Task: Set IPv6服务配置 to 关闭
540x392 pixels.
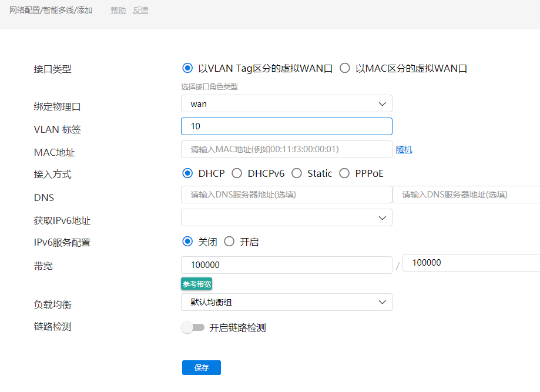Action: (188, 242)
